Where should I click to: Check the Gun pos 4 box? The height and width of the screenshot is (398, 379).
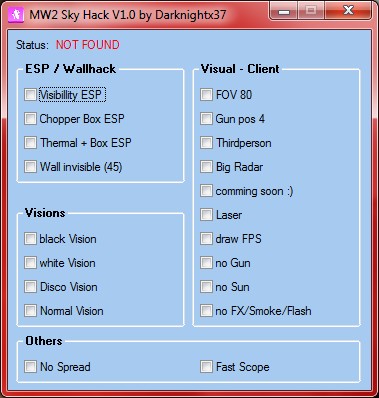[x=206, y=119]
